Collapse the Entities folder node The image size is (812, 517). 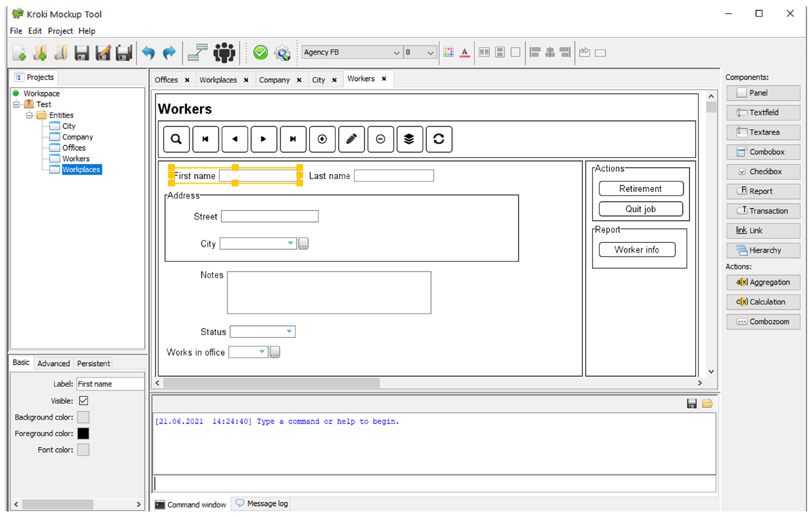click(29, 116)
